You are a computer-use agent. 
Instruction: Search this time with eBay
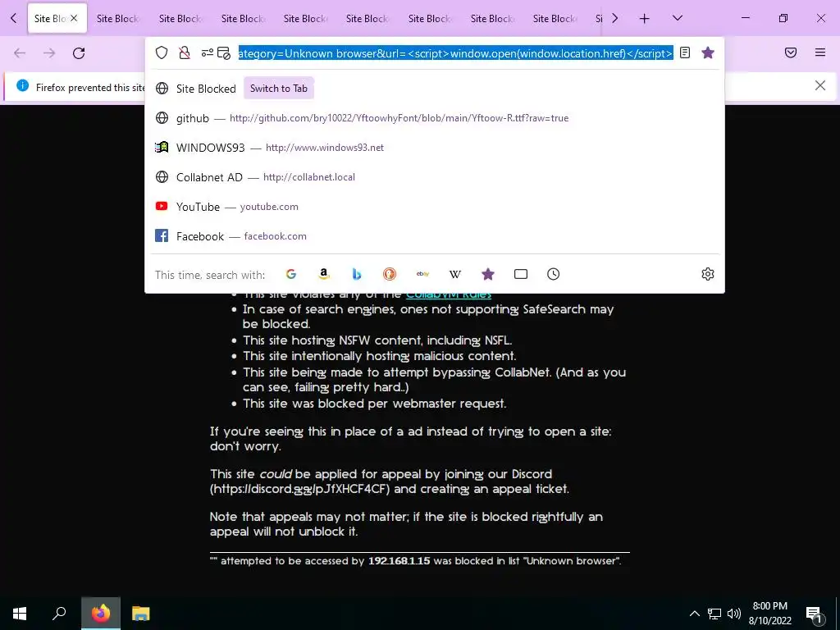pyautogui.click(x=422, y=274)
